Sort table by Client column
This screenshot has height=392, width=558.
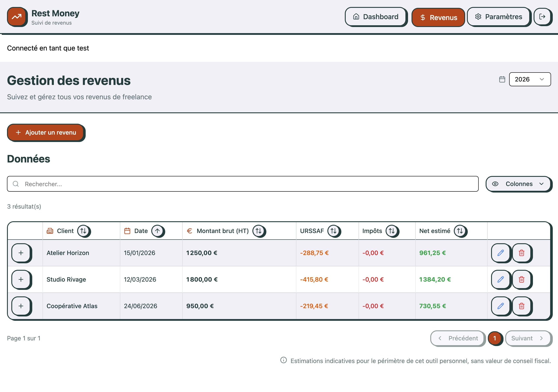(83, 231)
